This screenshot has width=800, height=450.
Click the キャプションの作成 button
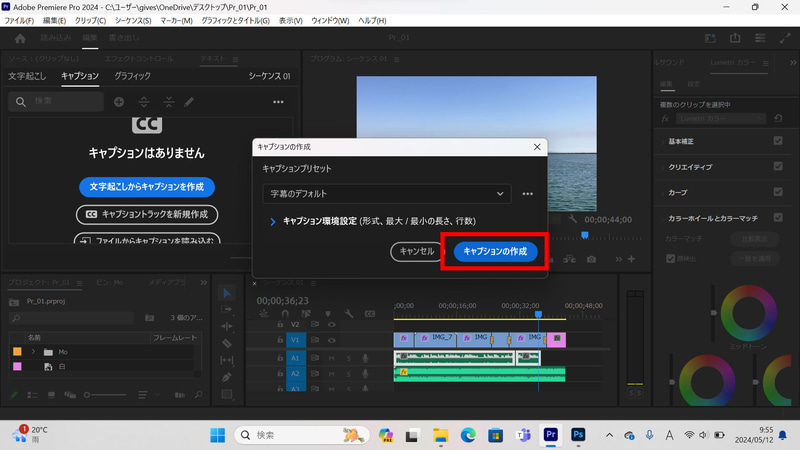[x=495, y=252]
